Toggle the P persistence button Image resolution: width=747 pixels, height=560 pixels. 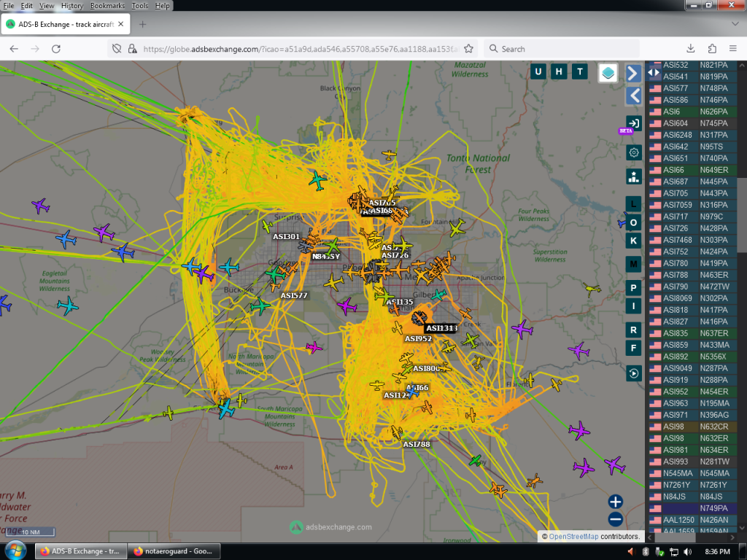tap(634, 288)
